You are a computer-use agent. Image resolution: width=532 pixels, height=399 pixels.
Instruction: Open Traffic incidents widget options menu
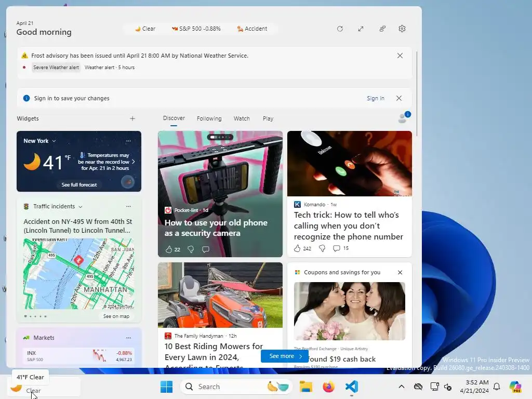pyautogui.click(x=128, y=206)
